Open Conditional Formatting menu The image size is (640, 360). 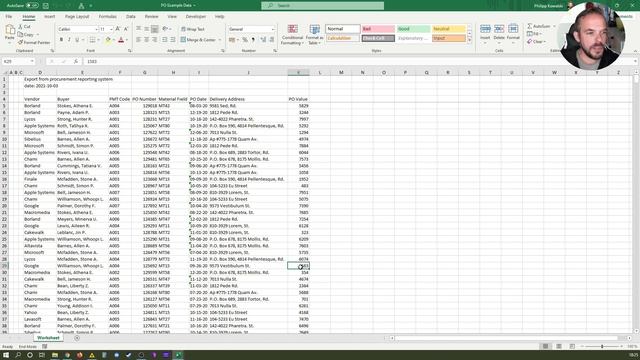pyautogui.click(x=292, y=34)
